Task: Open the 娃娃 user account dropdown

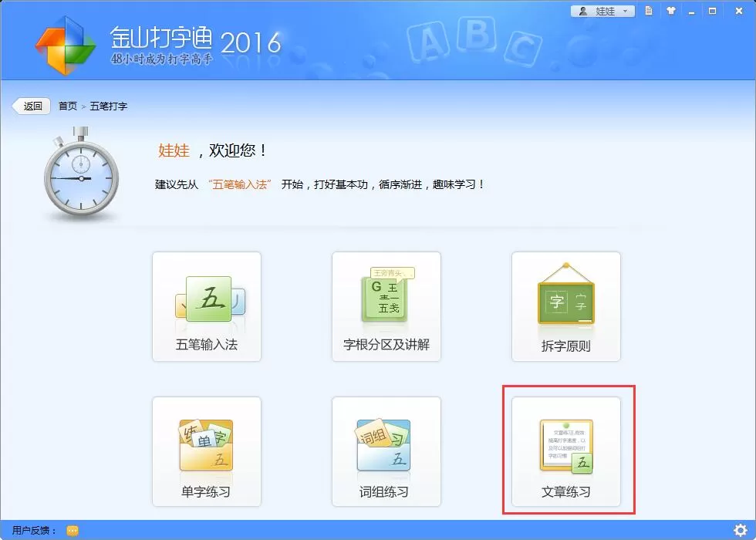Action: (x=602, y=11)
